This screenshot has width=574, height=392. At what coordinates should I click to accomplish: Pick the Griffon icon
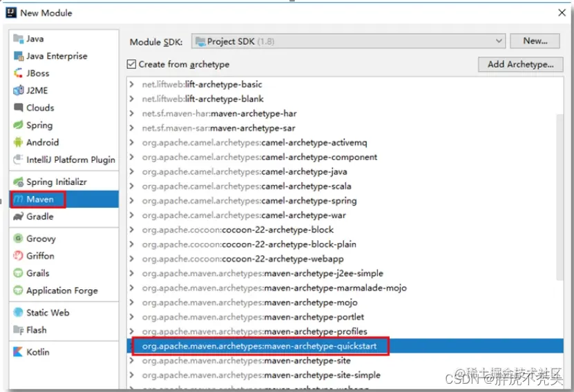[18, 255]
